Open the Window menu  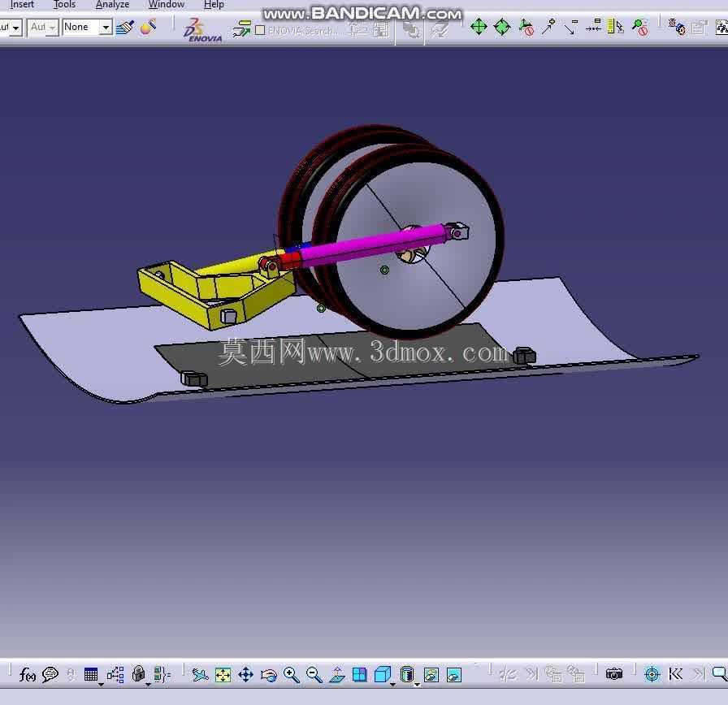[x=167, y=5]
